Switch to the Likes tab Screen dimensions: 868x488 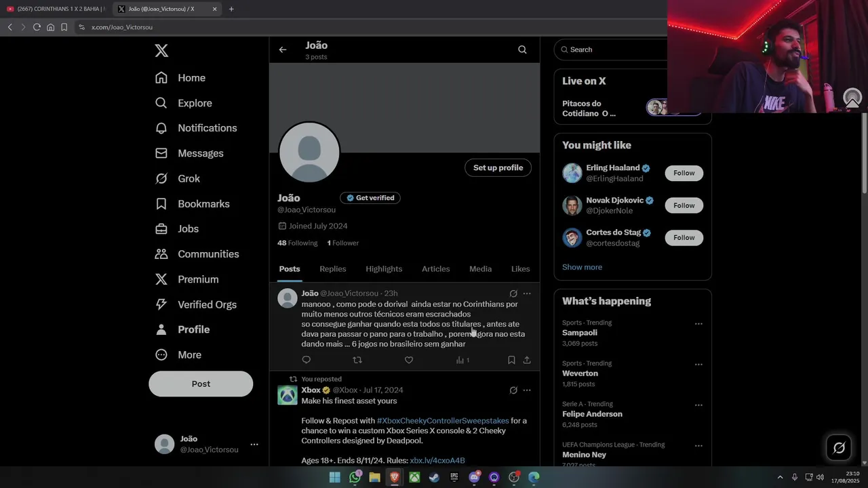(x=521, y=269)
